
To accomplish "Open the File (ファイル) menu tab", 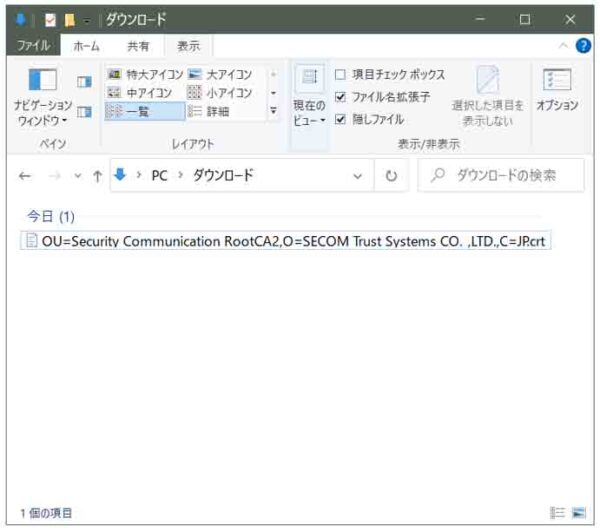I will point(33,46).
